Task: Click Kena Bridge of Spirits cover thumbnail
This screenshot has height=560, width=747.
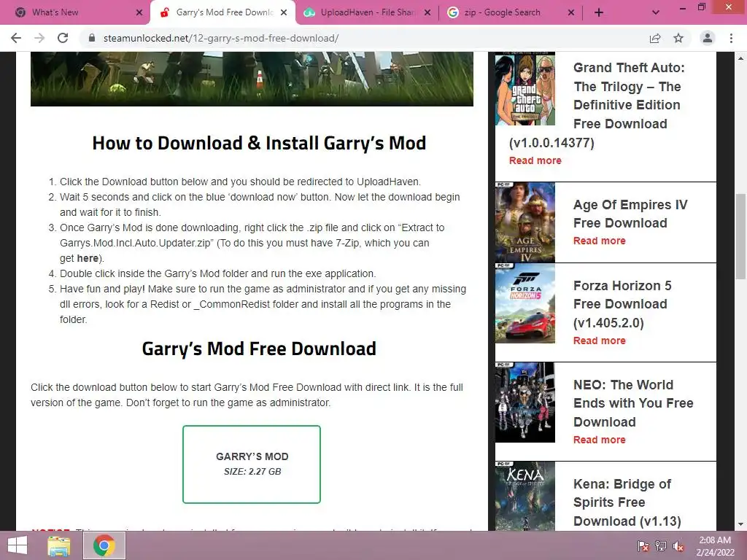Action: pyautogui.click(x=525, y=496)
